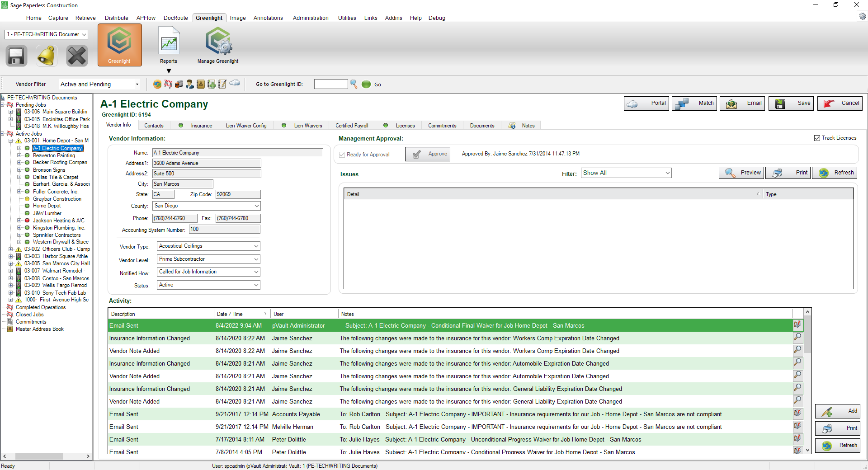The width and height of the screenshot is (868, 470).
Task: Open the Notified How dropdown
Action: [x=208, y=272]
